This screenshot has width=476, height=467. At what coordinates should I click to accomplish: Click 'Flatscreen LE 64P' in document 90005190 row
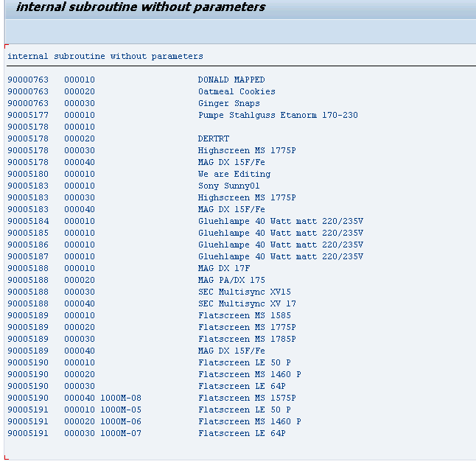point(242,386)
